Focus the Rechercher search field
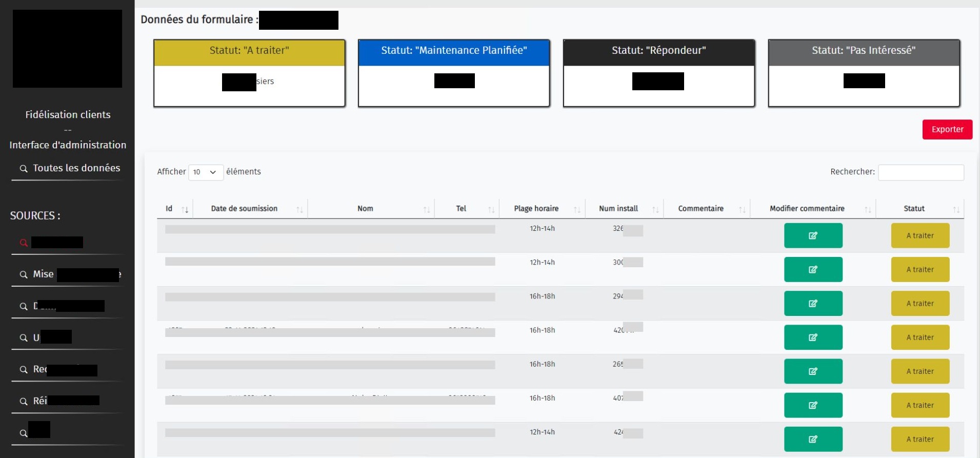 [921, 172]
